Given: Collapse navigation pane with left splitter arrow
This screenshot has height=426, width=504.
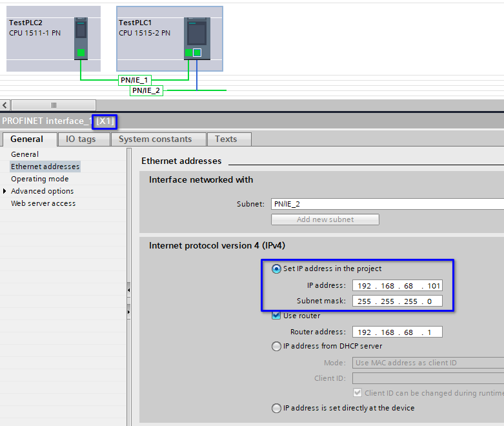Looking at the screenshot, I should click(x=128, y=290).
